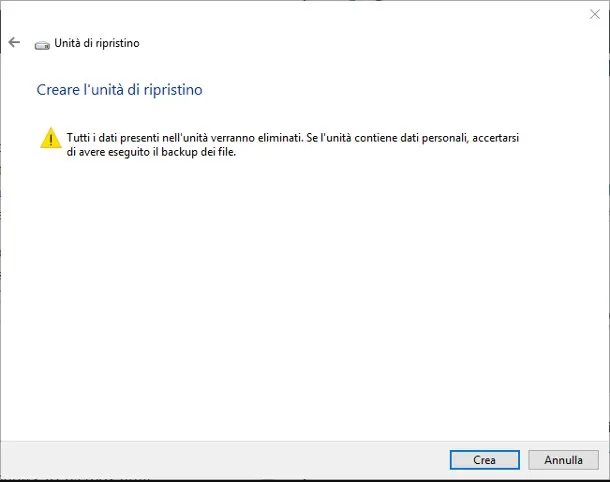The width and height of the screenshot is (610, 482).
Task: Click the yellow warning triangle icon
Action: 50,139
